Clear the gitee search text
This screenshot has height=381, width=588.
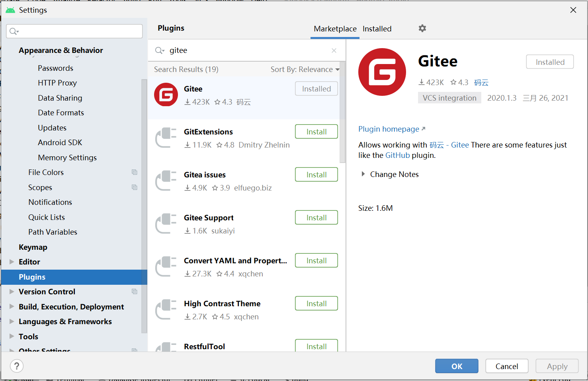(334, 51)
